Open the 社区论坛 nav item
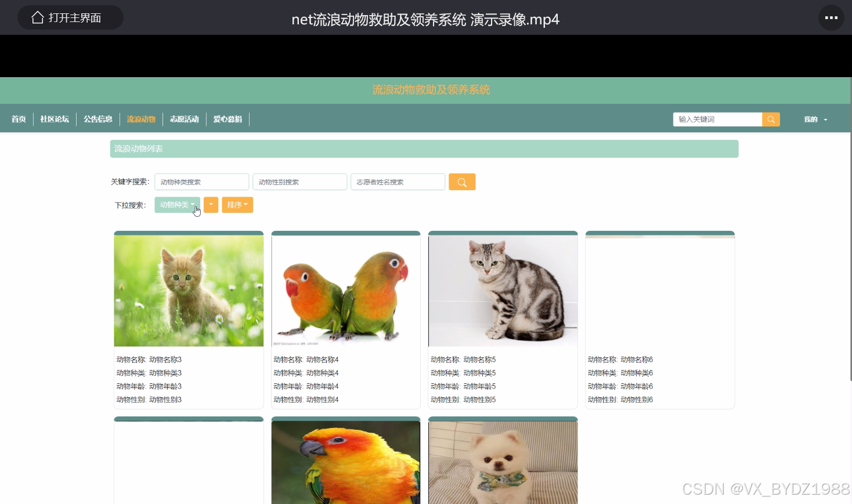Image resolution: width=852 pixels, height=504 pixels. tap(55, 119)
